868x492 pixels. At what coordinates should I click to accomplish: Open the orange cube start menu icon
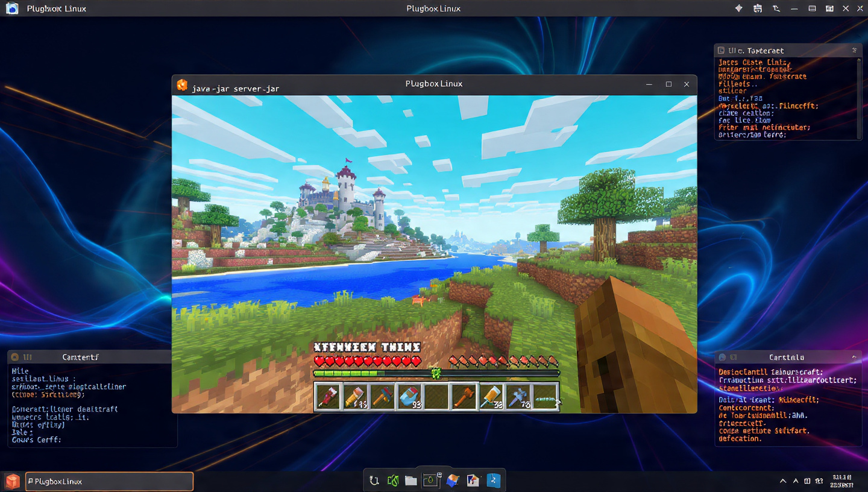12,481
